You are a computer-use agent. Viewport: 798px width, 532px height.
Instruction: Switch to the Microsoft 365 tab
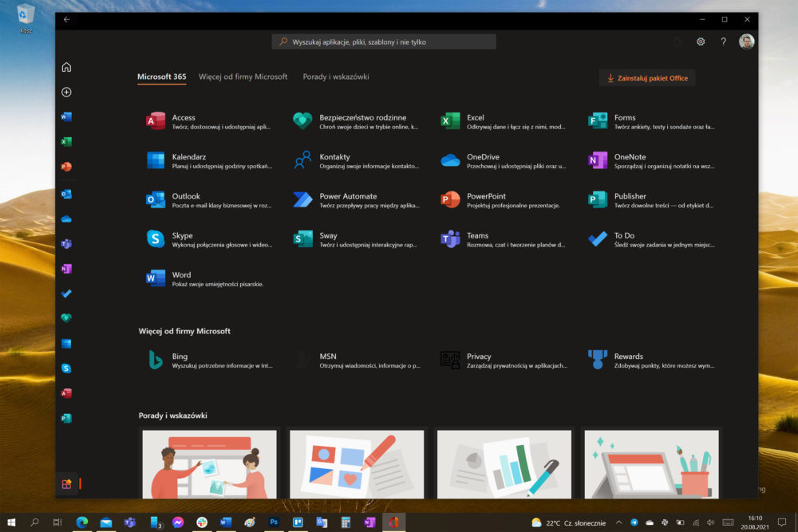pos(161,77)
